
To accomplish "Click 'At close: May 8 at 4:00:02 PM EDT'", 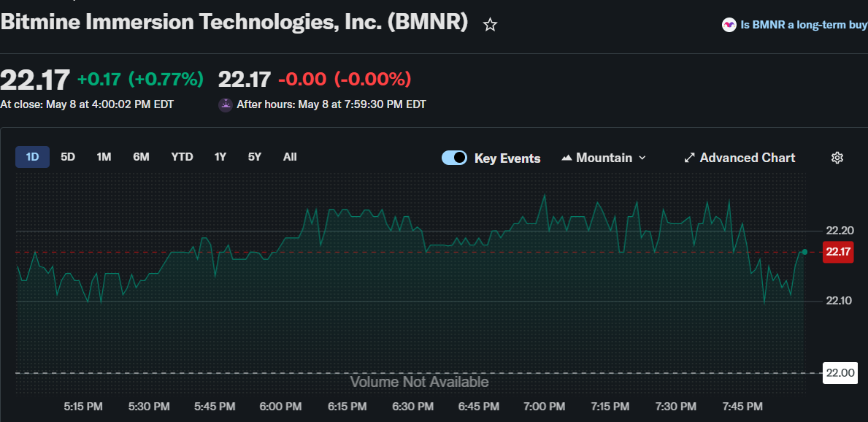I will point(87,104).
